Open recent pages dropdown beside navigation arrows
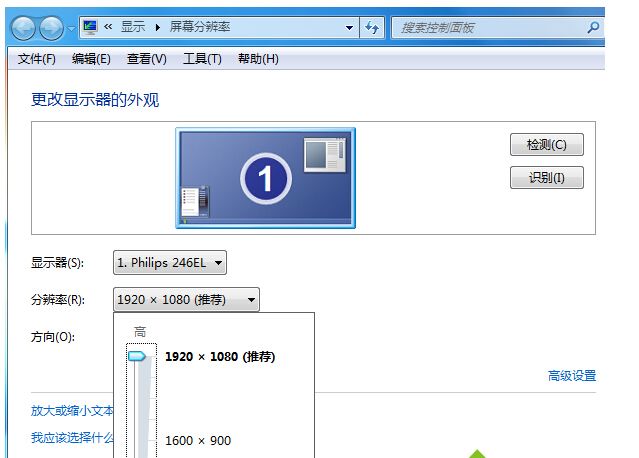Viewport: 639px width, 458px height. (x=71, y=29)
